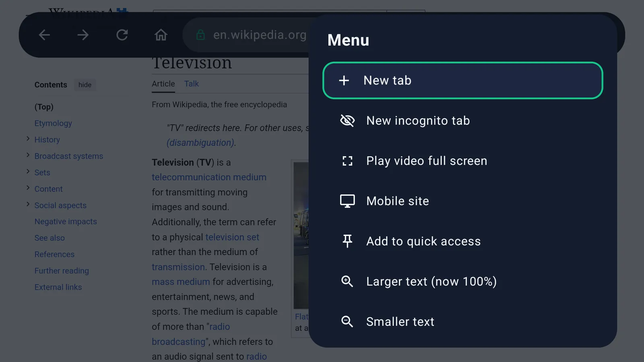Expand the History section chevron
The height and width of the screenshot is (362, 644).
coord(28,139)
